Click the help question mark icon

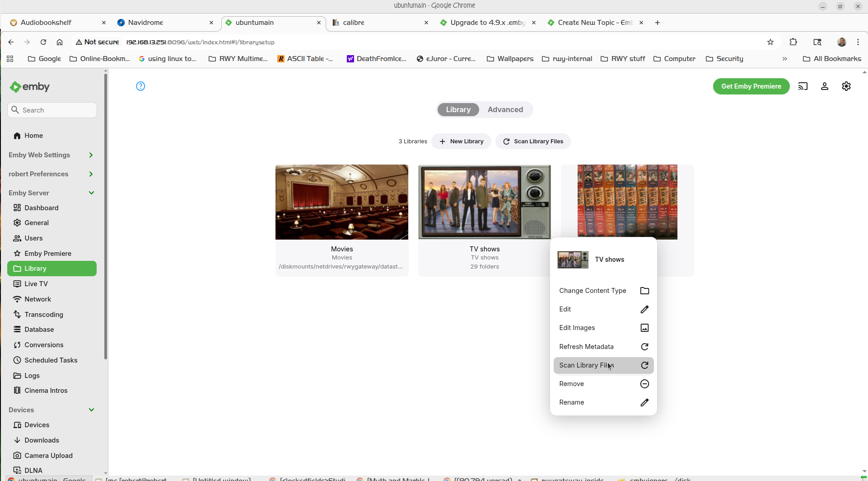(140, 86)
